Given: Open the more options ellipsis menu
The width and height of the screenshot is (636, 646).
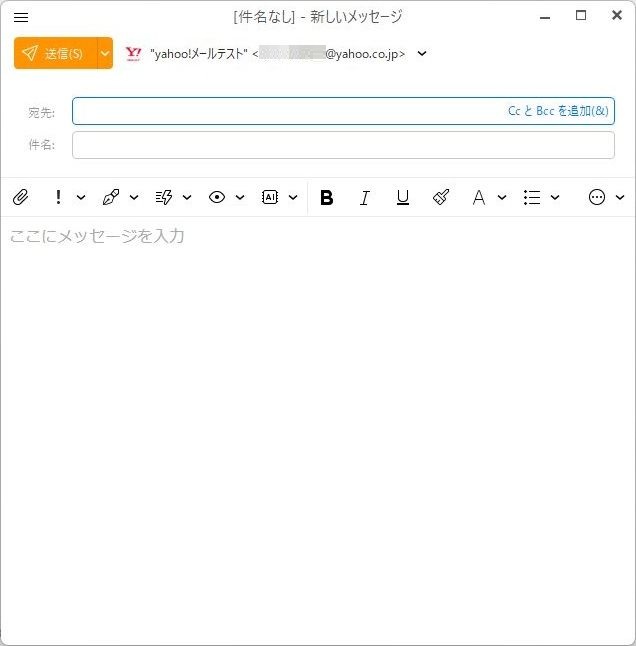Looking at the screenshot, I should coord(597,198).
